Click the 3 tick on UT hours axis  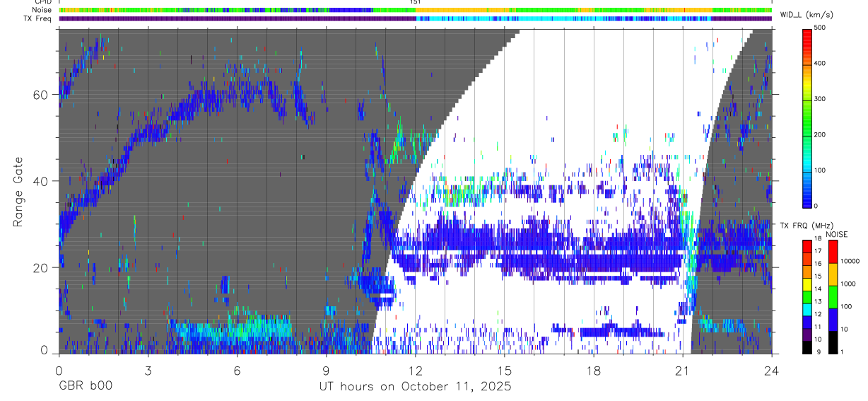(x=148, y=370)
